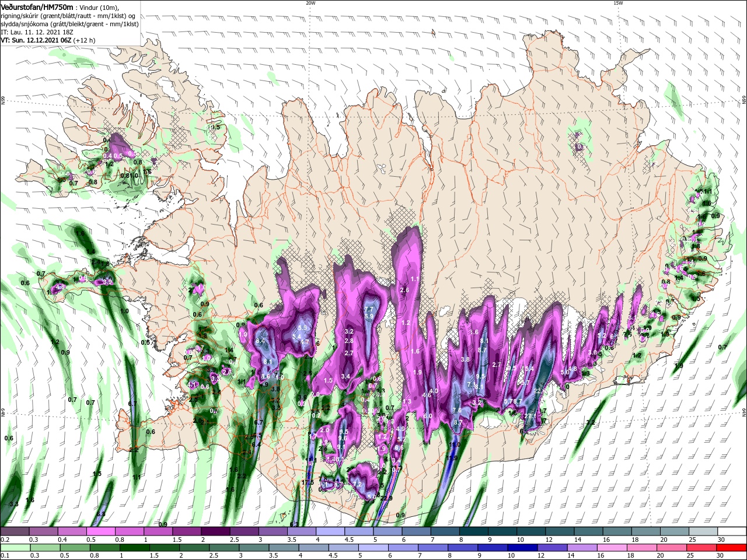
Task: Pick the darkest green swatch between 1 and 1.5 in bottom row
Action: point(134,548)
